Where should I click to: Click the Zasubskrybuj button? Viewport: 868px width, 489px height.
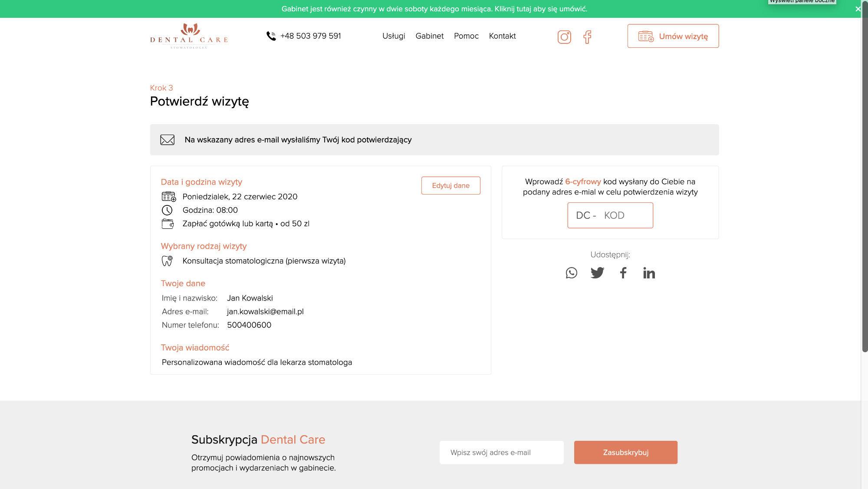point(625,452)
